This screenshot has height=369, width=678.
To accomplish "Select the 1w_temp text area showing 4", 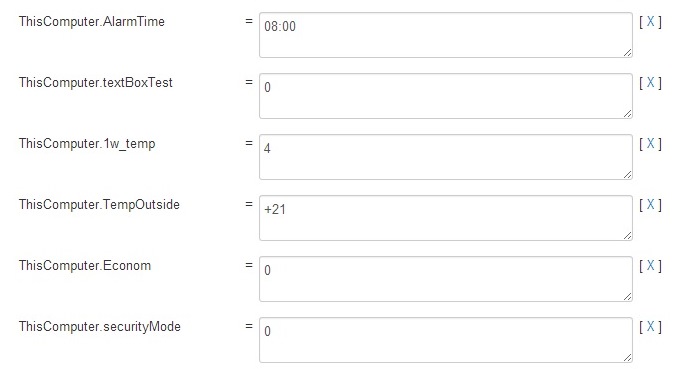I will tap(446, 157).
